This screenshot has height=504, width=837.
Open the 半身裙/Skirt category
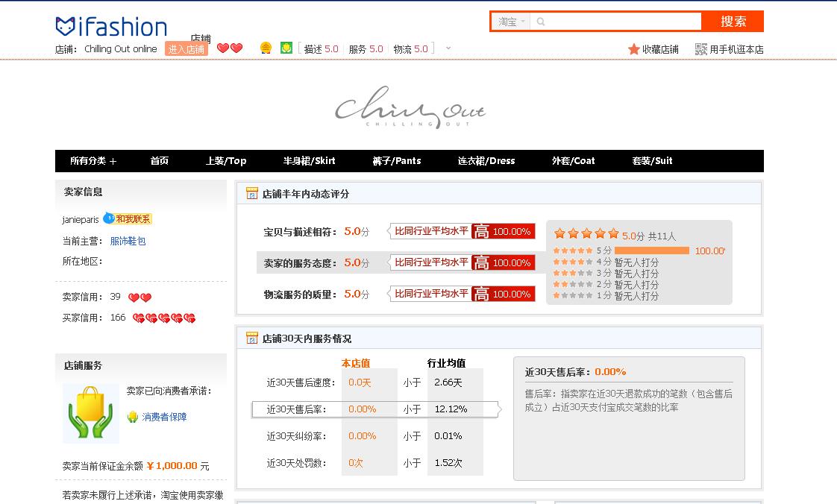point(309,160)
